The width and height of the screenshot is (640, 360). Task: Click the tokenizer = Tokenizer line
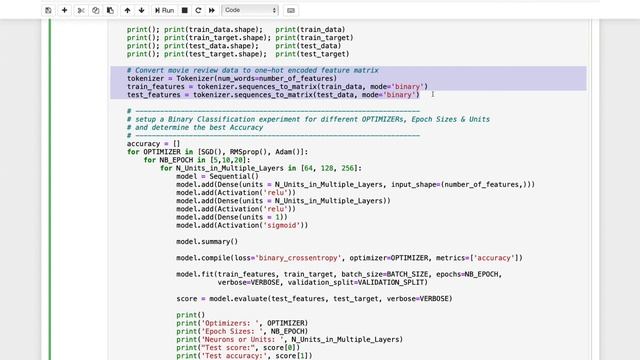tap(232, 78)
